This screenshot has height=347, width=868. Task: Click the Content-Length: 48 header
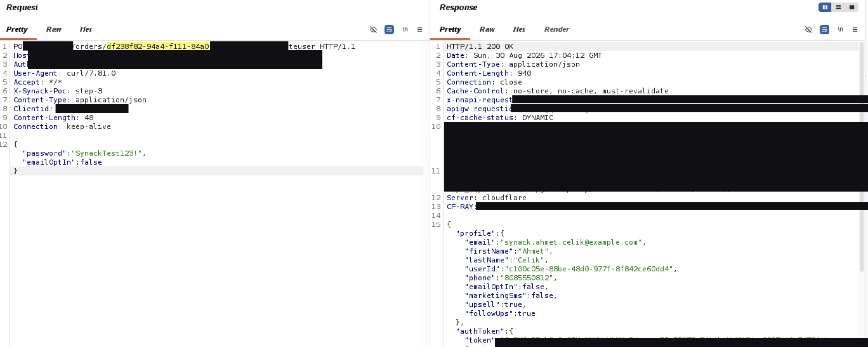coord(54,117)
